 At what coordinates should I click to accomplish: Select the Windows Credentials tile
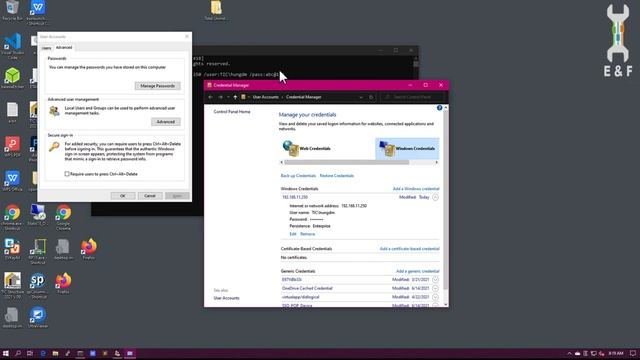tap(407, 148)
